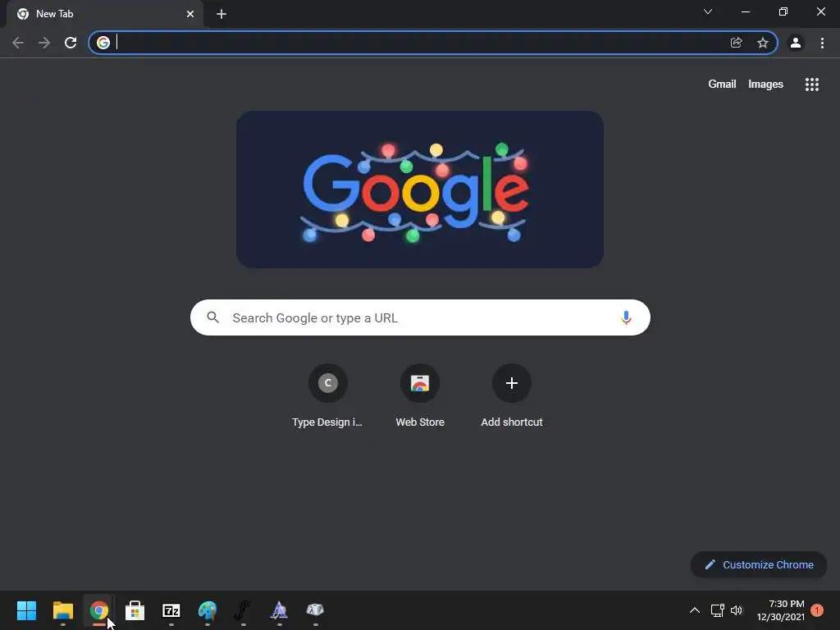The height and width of the screenshot is (630, 840).
Task: Open the Windows Start menu
Action: tap(26, 610)
